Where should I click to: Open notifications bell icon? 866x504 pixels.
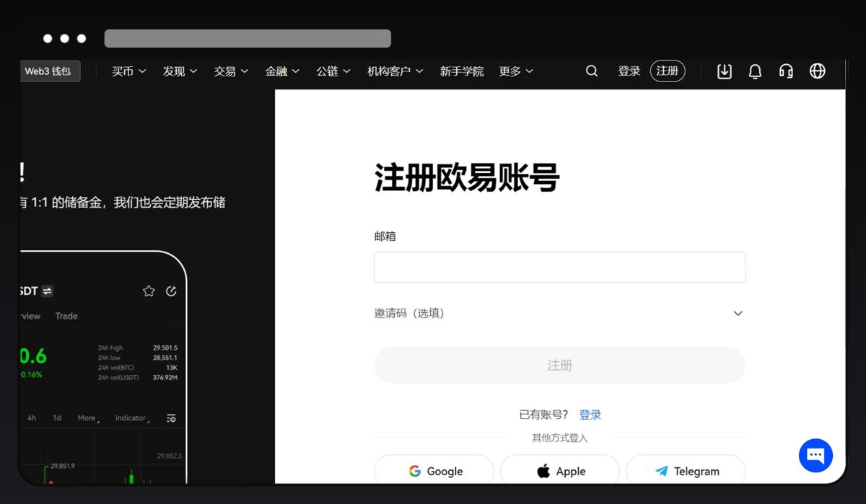(x=755, y=71)
